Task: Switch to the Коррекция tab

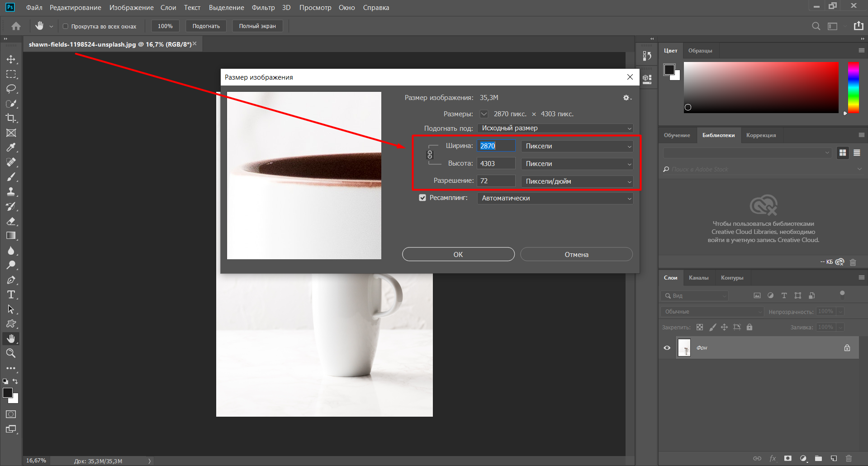Action: 761,135
